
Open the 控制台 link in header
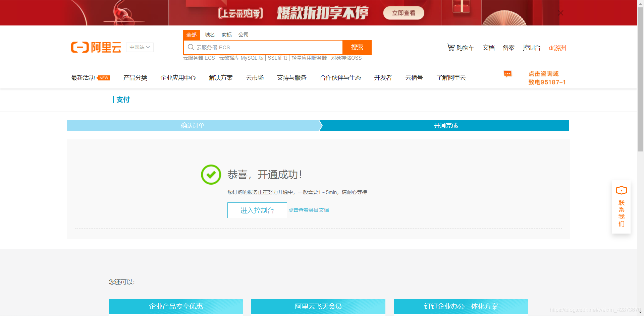532,48
